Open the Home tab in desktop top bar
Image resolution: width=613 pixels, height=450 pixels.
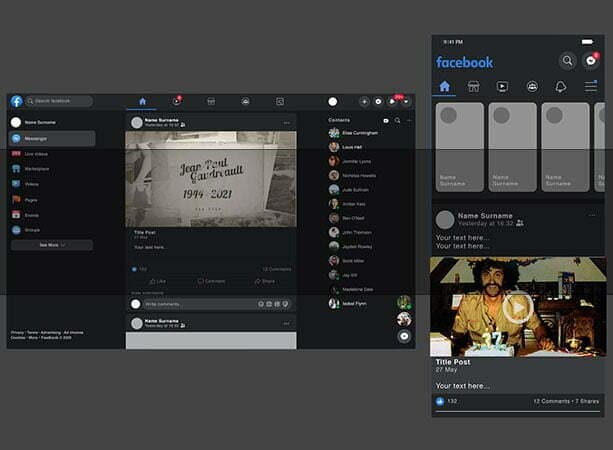click(142, 102)
